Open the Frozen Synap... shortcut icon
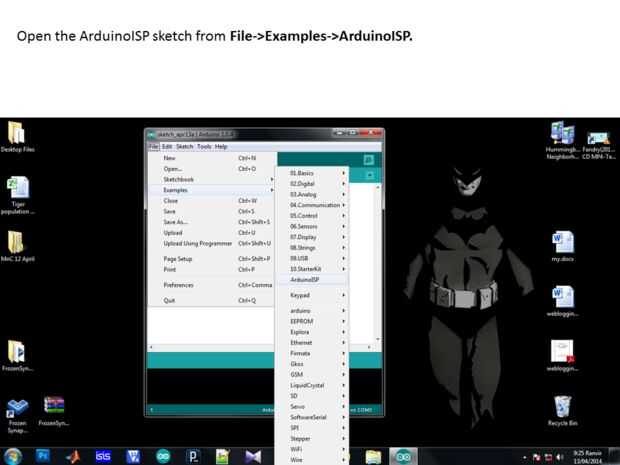The width and height of the screenshot is (620, 465). point(17,415)
